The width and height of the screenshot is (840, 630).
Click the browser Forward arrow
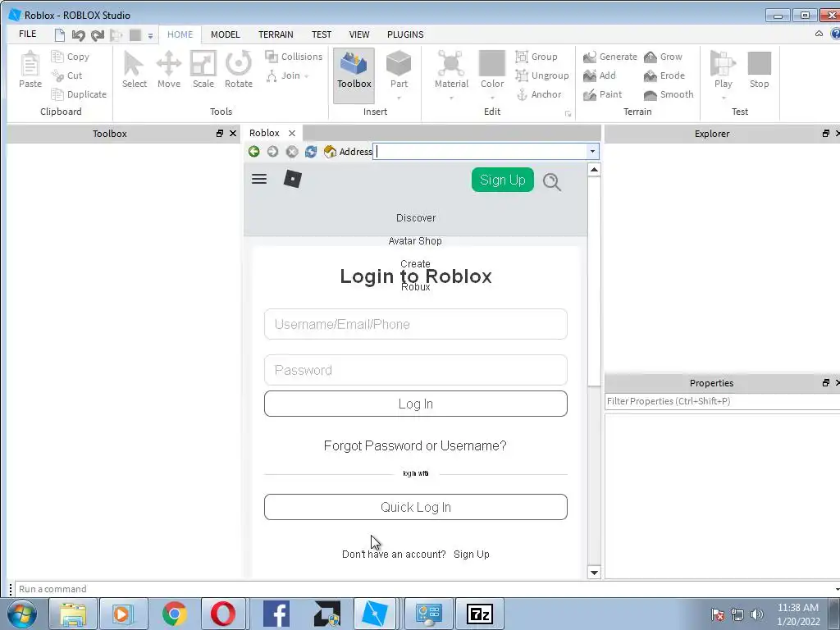click(x=272, y=152)
